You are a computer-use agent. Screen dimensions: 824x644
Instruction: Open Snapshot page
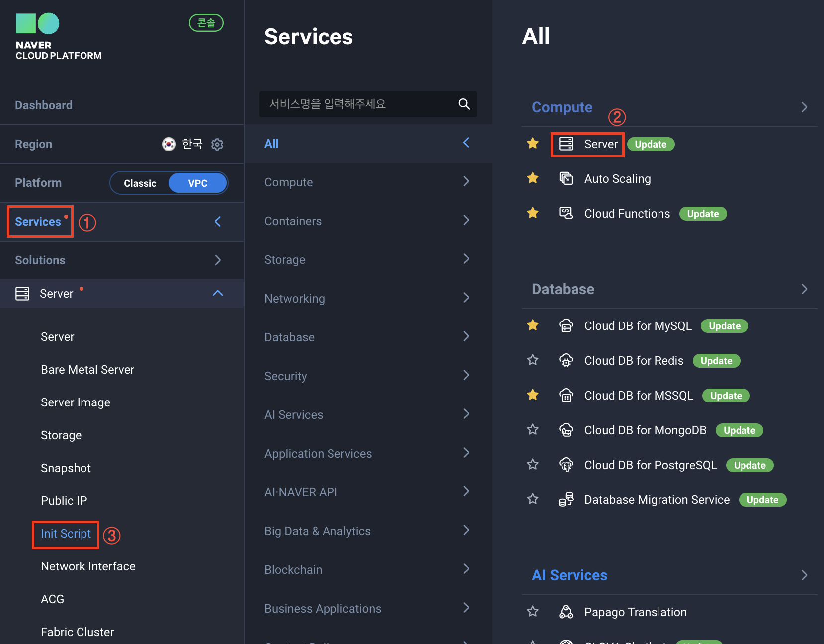click(x=66, y=468)
